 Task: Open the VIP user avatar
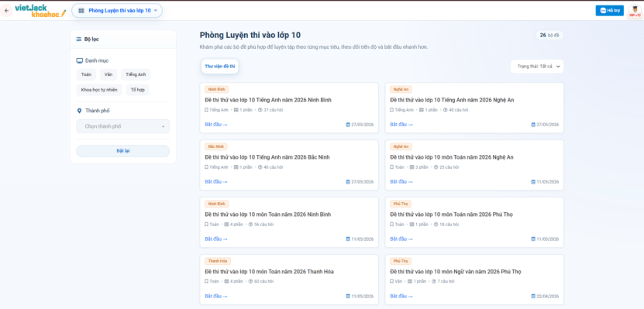635,11
